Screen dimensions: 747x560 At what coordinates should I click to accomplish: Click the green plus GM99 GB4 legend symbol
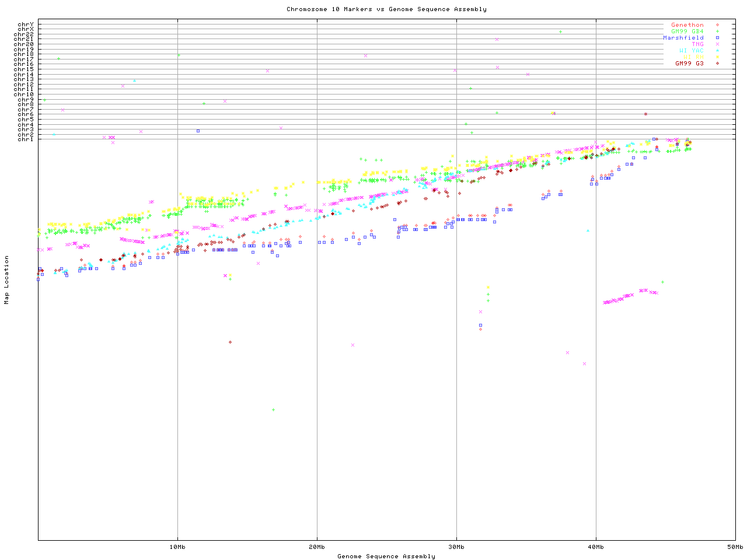(x=717, y=32)
